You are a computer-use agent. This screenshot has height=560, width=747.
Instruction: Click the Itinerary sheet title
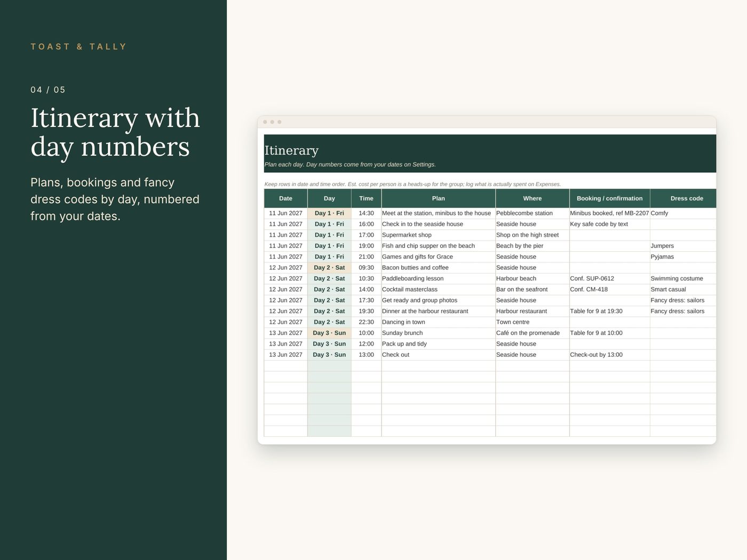coord(291,150)
